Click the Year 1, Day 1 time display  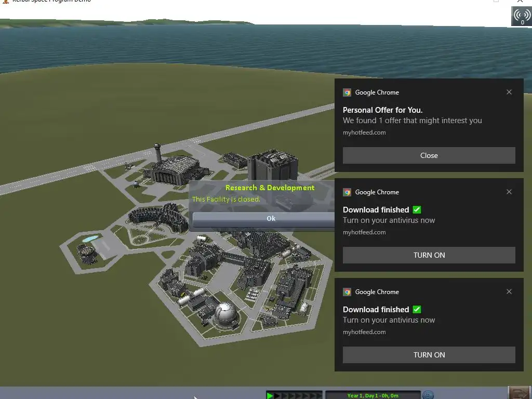pos(373,395)
